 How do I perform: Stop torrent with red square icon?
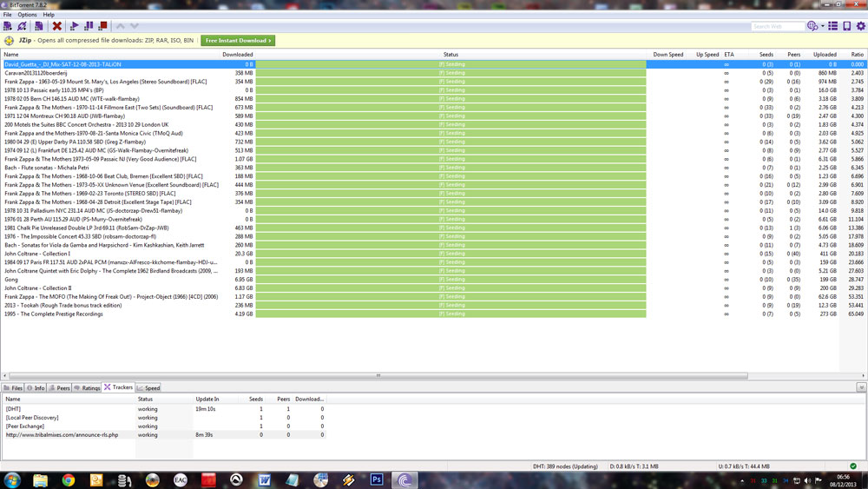[x=103, y=26]
